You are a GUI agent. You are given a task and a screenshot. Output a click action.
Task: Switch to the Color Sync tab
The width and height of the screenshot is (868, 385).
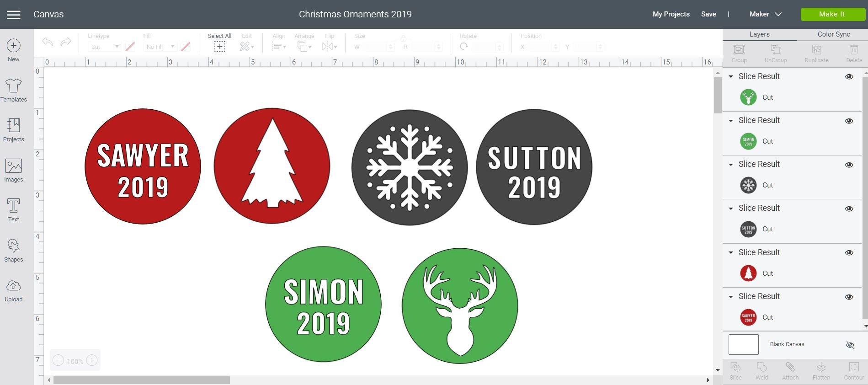pyautogui.click(x=834, y=34)
